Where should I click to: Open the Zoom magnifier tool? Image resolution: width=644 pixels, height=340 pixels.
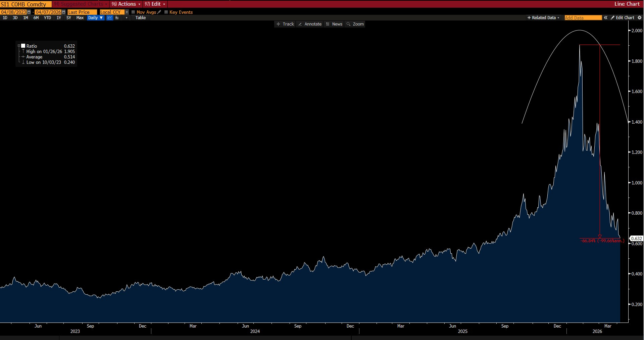point(355,24)
